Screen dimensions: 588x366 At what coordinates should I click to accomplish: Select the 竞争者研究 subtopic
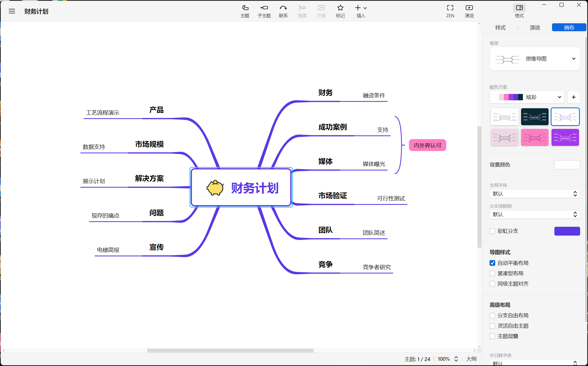point(377,267)
